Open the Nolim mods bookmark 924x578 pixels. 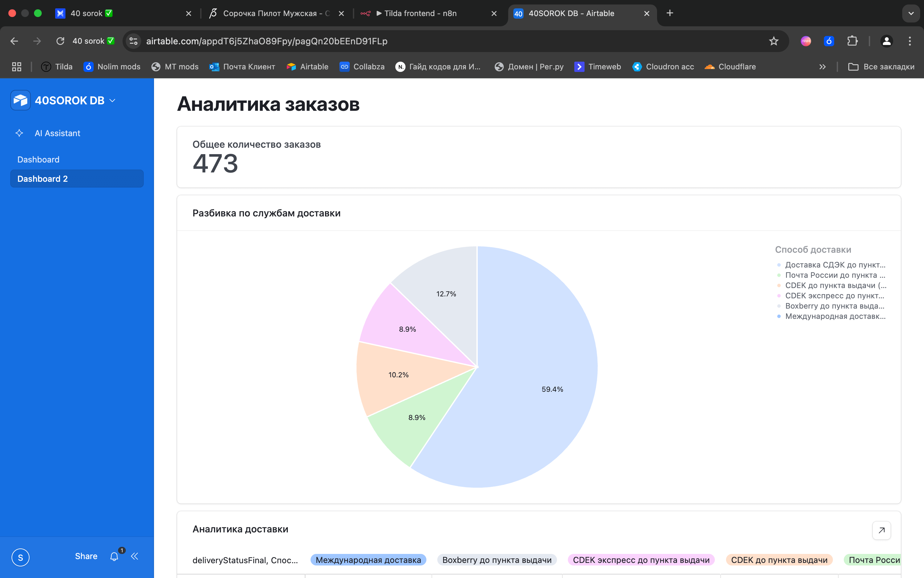click(112, 66)
